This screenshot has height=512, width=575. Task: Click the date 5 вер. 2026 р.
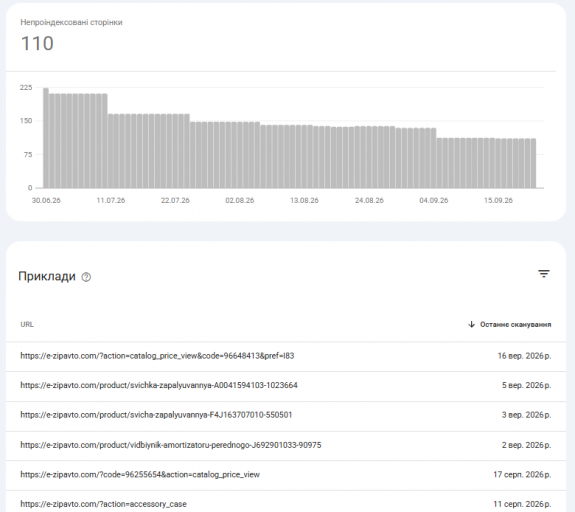(x=527, y=385)
